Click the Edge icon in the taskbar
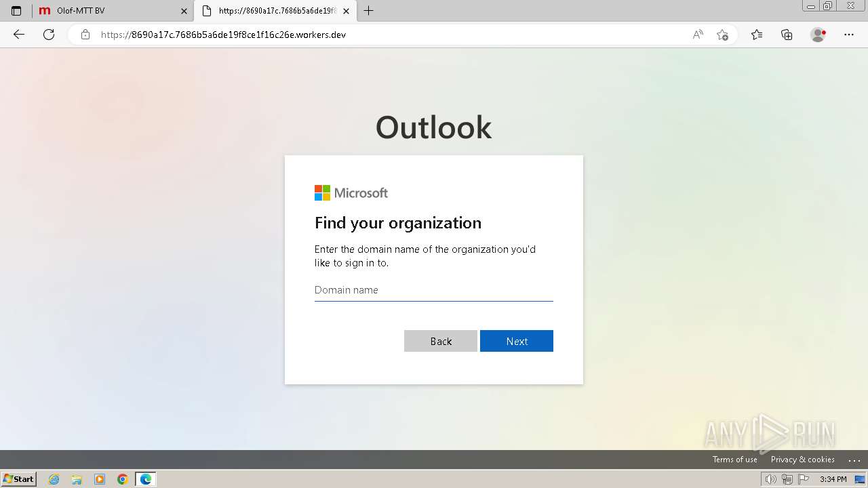This screenshot has height=488, width=868. [x=146, y=479]
